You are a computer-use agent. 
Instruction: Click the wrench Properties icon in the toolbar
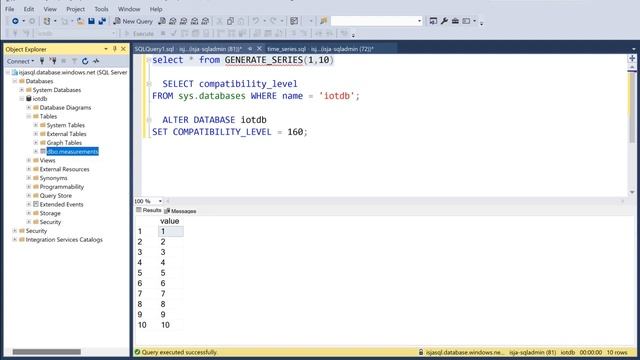click(x=444, y=21)
